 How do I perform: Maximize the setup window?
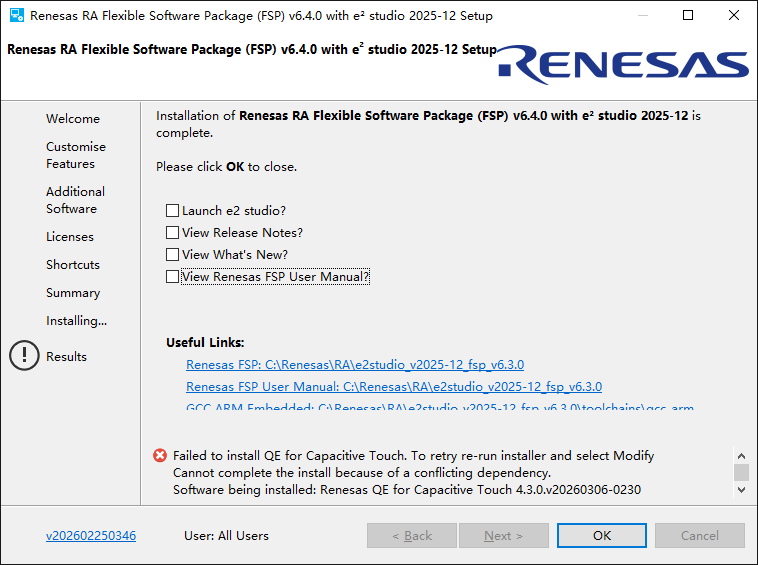pos(688,15)
